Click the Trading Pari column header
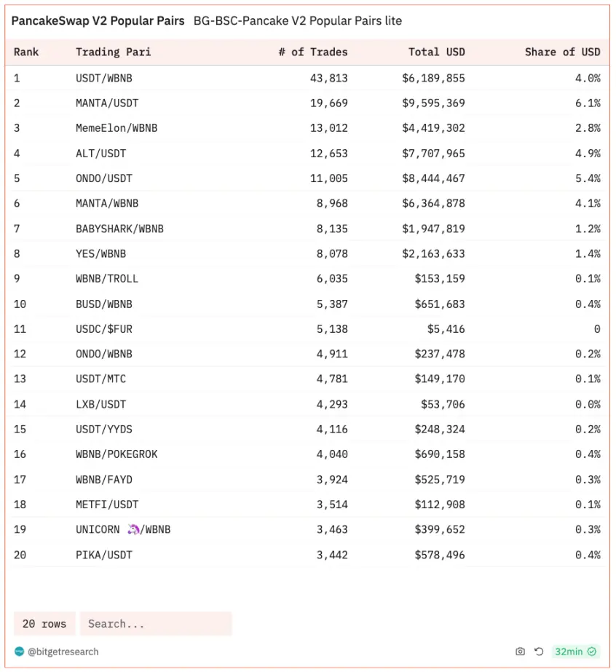 (x=114, y=52)
